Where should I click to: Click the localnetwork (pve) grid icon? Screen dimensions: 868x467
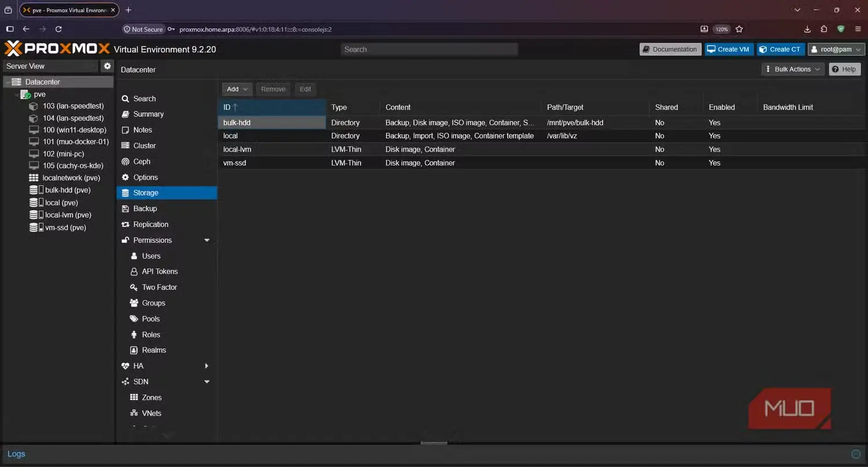(34, 178)
